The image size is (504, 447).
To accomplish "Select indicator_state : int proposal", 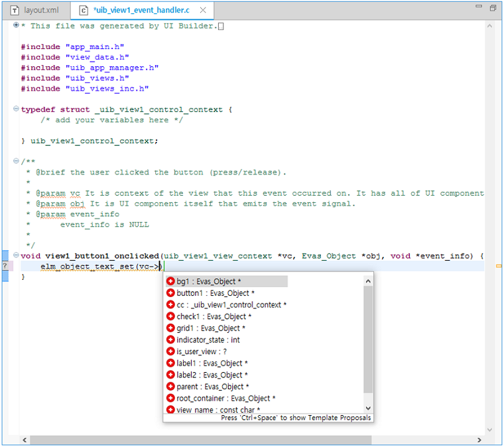I will [x=208, y=340].
